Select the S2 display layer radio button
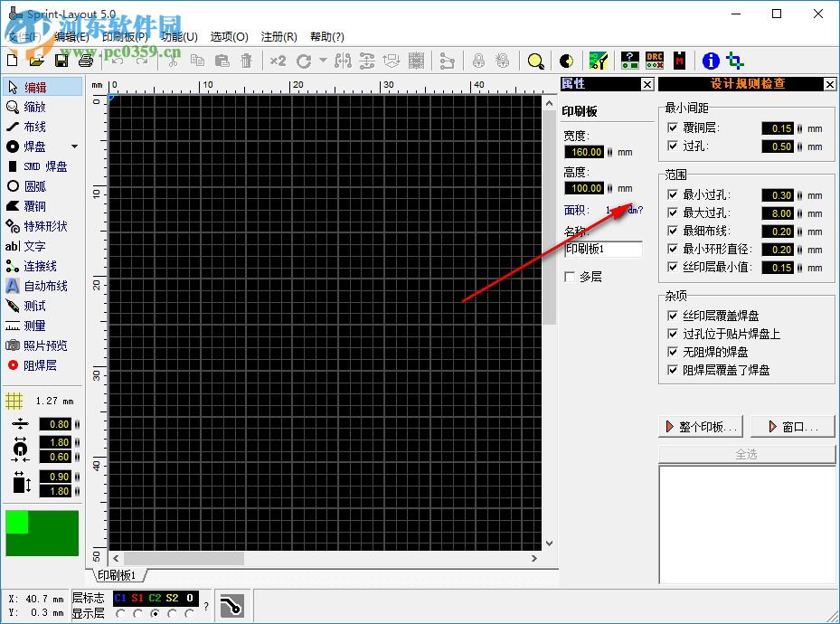The height and width of the screenshot is (624, 840). pyautogui.click(x=171, y=612)
